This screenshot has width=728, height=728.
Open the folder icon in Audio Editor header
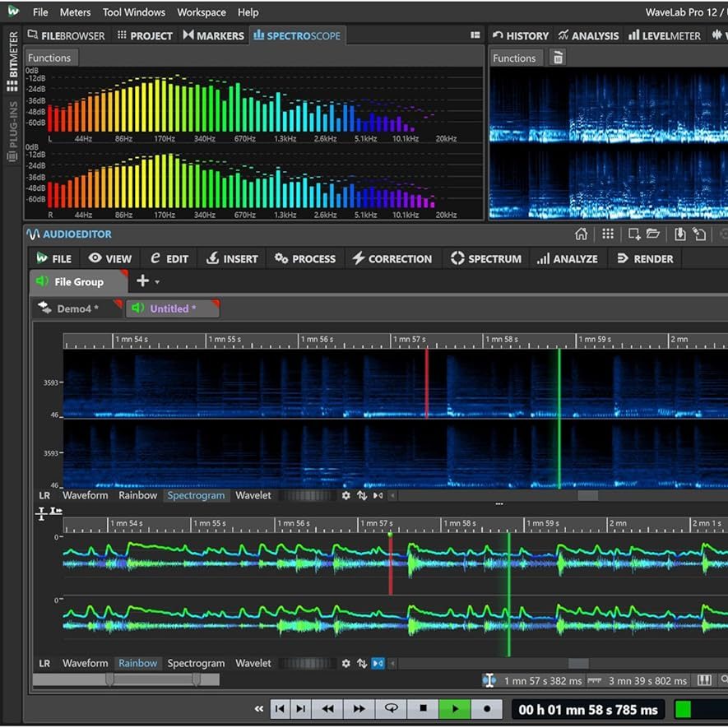coord(653,234)
